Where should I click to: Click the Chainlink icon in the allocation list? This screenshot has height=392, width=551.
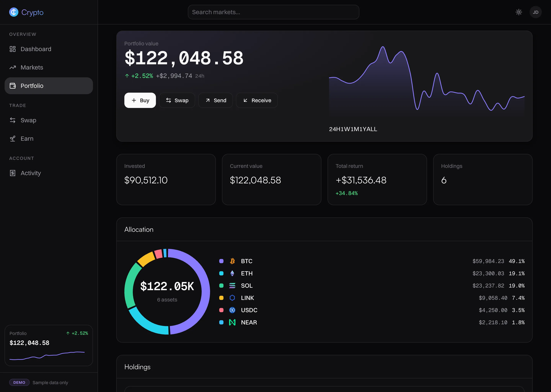tap(232, 298)
